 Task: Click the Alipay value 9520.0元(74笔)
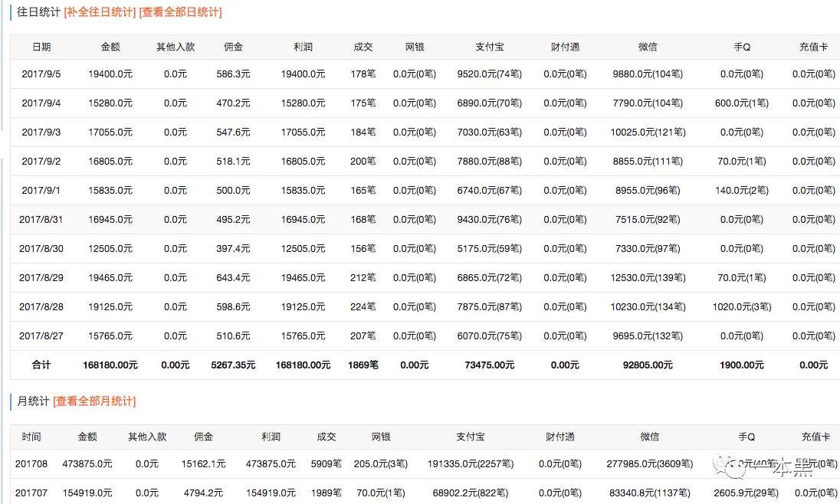(489, 74)
